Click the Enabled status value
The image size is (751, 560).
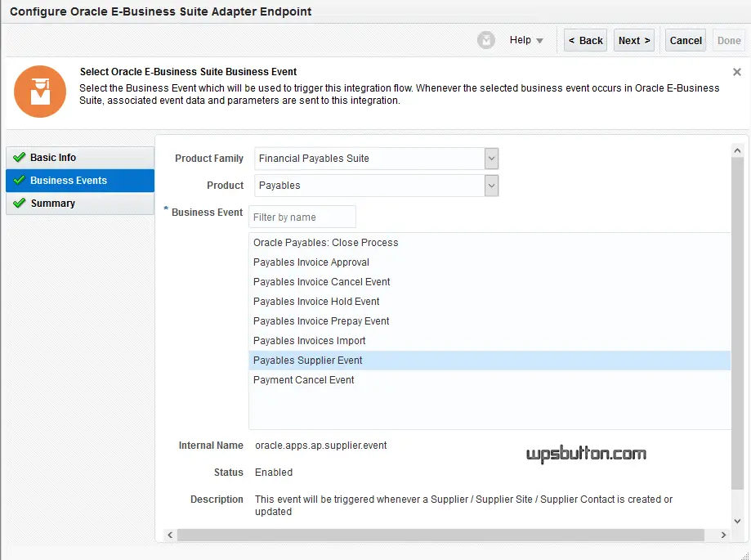pyautogui.click(x=274, y=473)
